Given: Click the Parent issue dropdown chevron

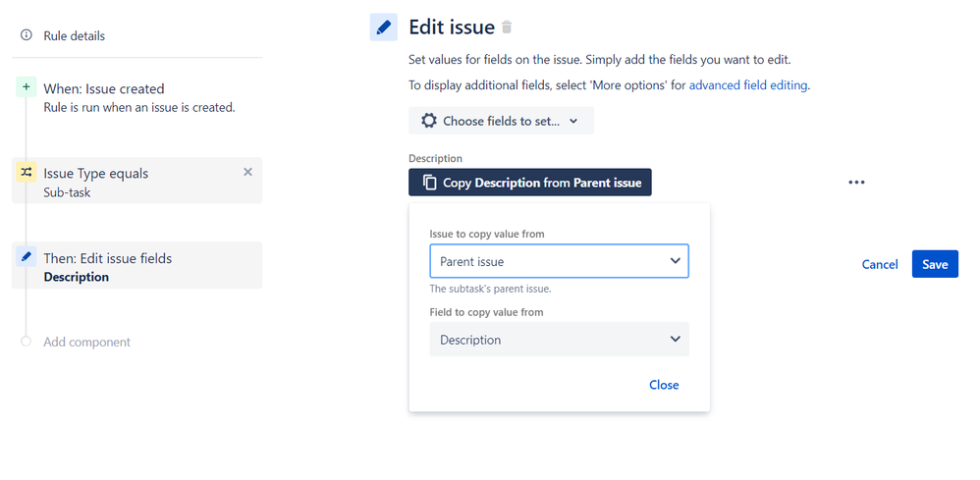Looking at the screenshot, I should 675,261.
